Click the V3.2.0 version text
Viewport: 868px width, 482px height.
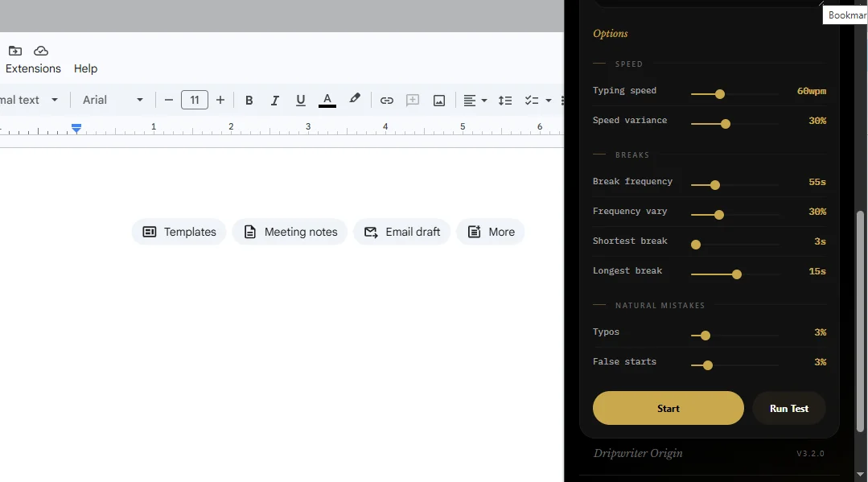click(x=810, y=454)
